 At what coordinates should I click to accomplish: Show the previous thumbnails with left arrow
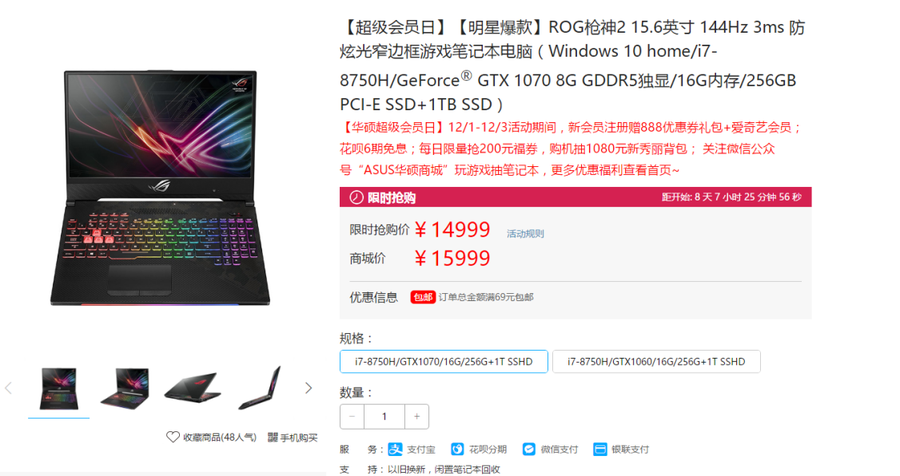(9, 388)
